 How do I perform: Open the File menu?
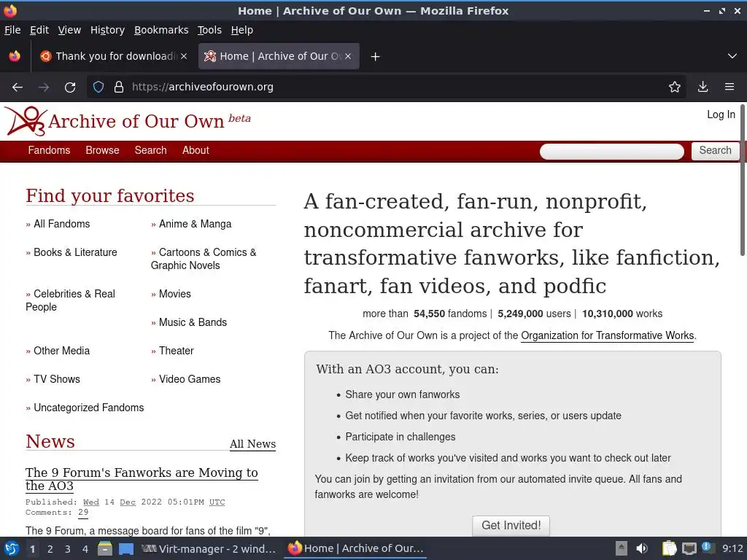12,30
